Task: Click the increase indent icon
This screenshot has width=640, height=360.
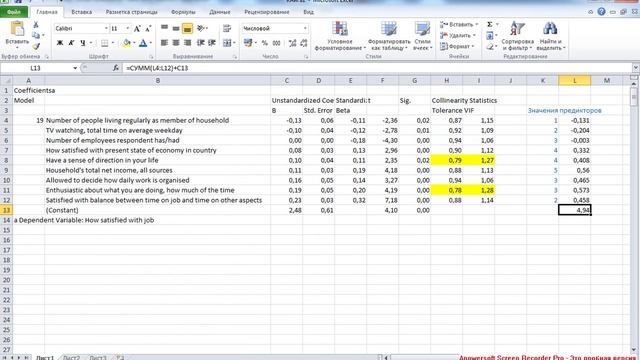Action: coord(212,43)
